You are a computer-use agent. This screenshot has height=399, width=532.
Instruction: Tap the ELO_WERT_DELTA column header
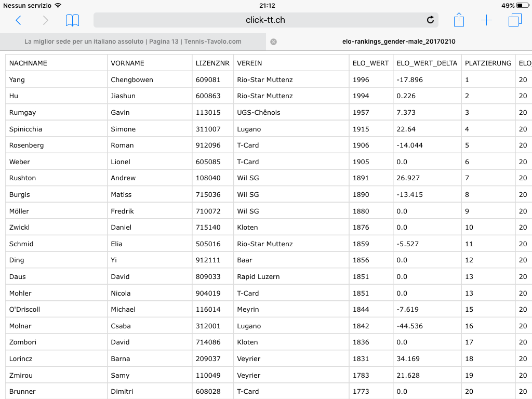pos(427,63)
